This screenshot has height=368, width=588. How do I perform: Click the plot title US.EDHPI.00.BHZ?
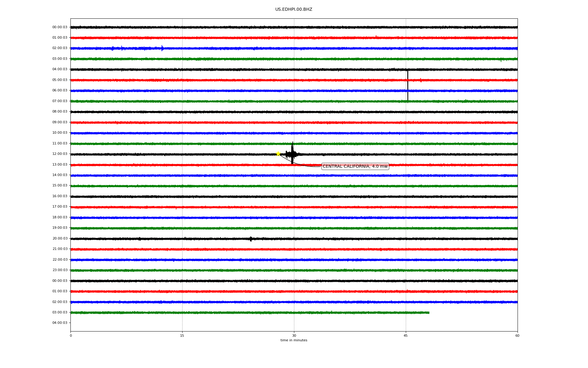(294, 10)
